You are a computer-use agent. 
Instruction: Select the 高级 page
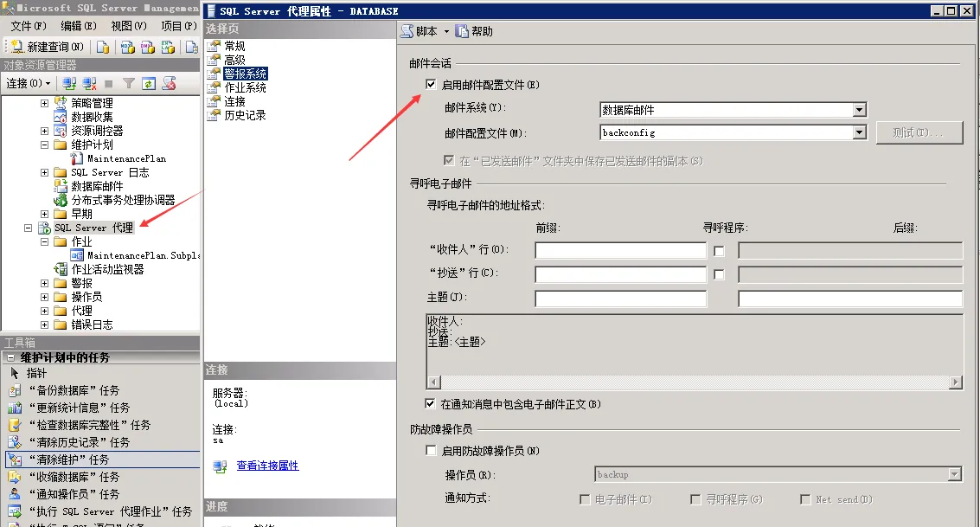tap(234, 60)
